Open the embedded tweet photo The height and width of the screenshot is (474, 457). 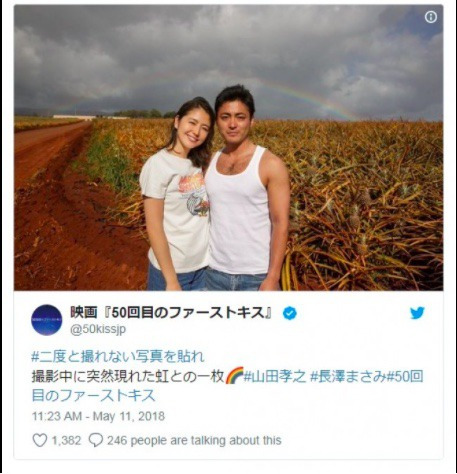[229, 148]
